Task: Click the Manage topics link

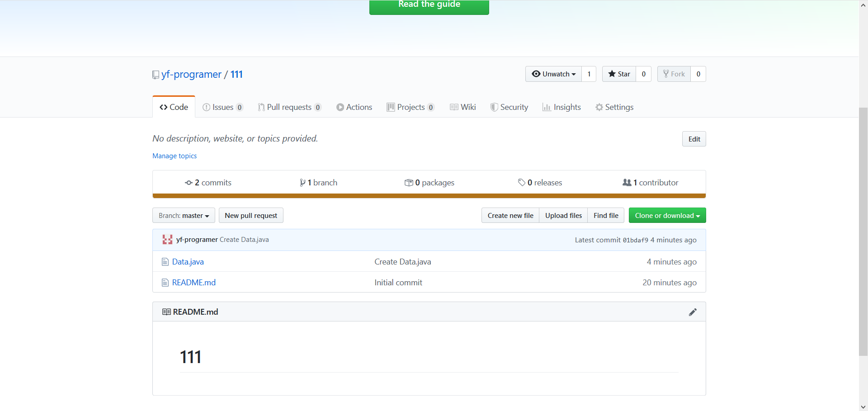Action: coord(175,156)
